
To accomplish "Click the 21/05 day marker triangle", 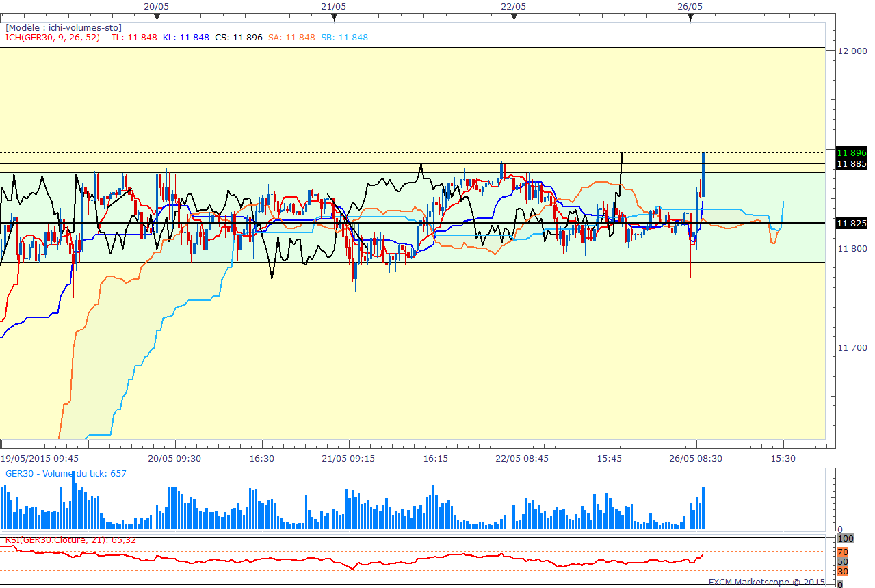I will (334, 16).
